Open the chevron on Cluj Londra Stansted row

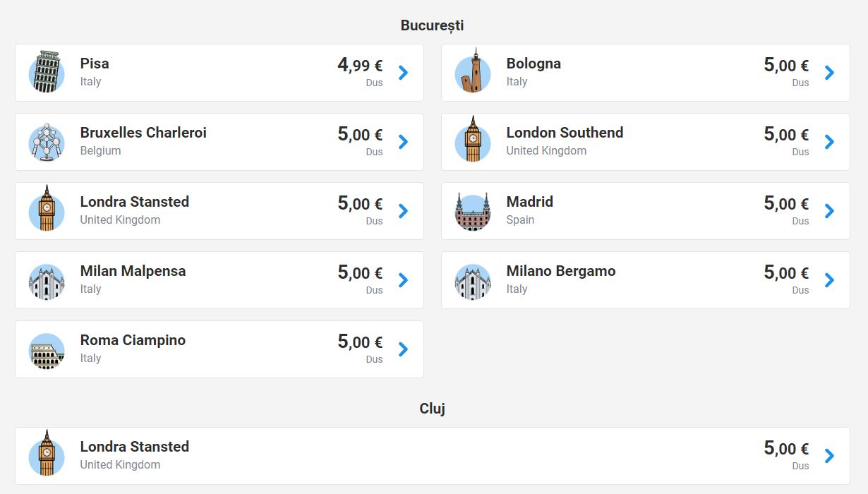pos(829,456)
